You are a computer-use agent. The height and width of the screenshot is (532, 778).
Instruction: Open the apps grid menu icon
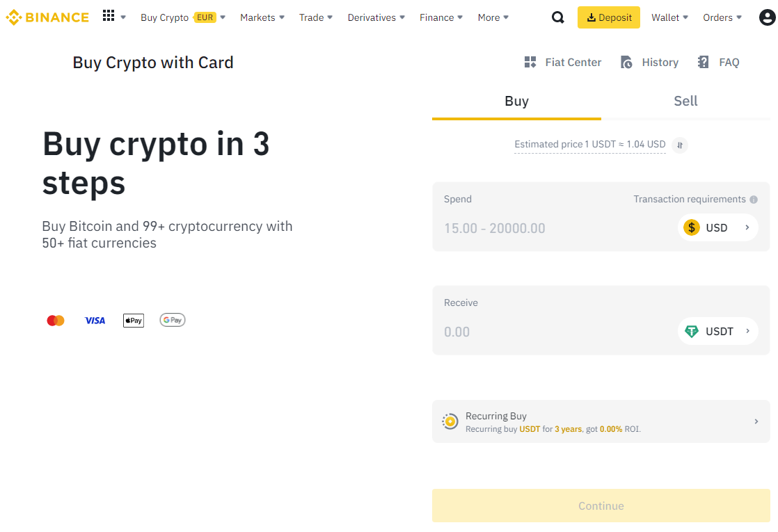[x=109, y=16]
